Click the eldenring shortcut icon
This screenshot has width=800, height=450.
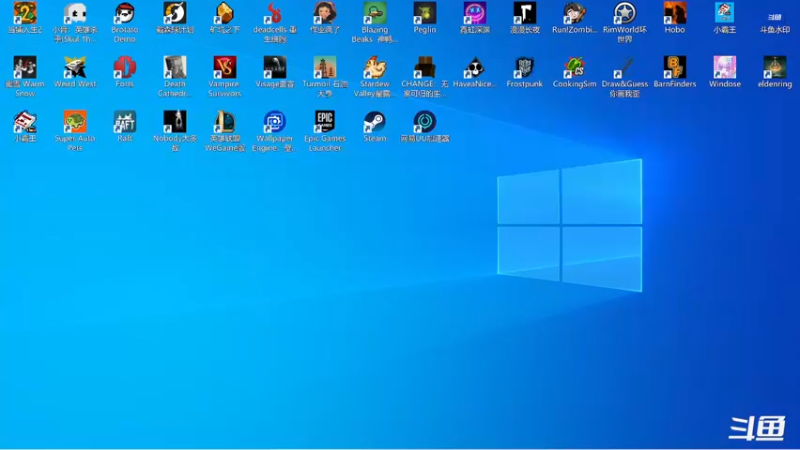click(774, 67)
